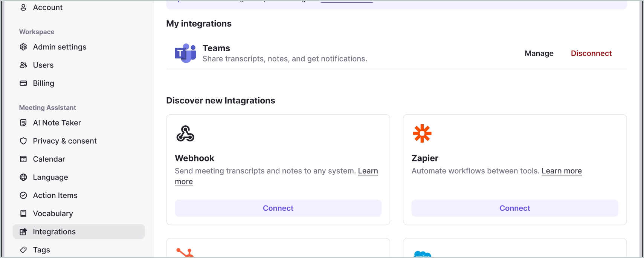Image resolution: width=644 pixels, height=258 pixels.
Task: Click the Tags label icon
Action: click(23, 250)
